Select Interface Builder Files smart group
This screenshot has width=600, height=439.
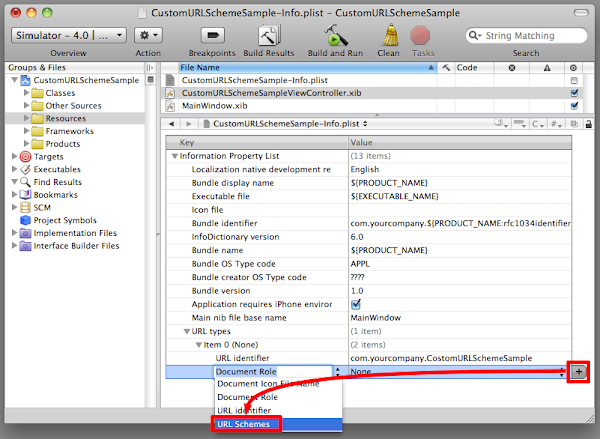tap(76, 246)
